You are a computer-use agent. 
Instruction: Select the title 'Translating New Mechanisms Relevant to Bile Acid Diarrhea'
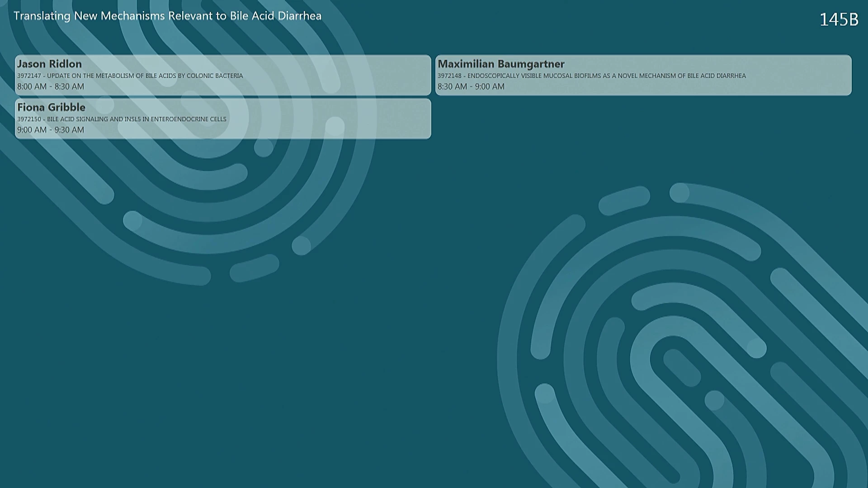(167, 16)
